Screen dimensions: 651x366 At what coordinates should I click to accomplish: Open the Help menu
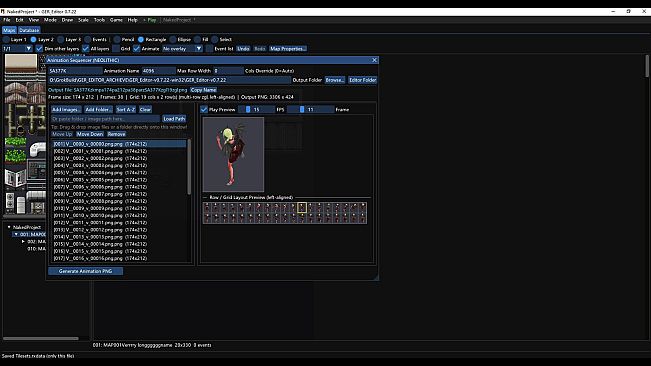coord(132,20)
